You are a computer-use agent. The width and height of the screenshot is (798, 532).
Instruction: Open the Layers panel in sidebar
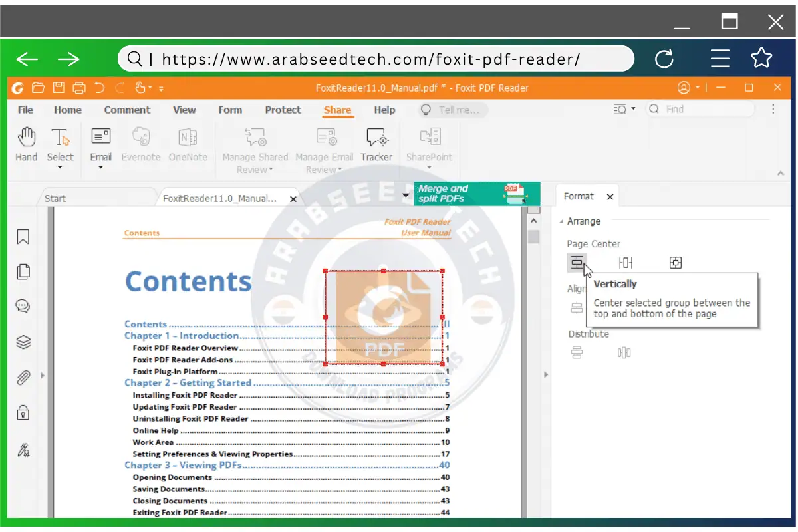point(23,342)
